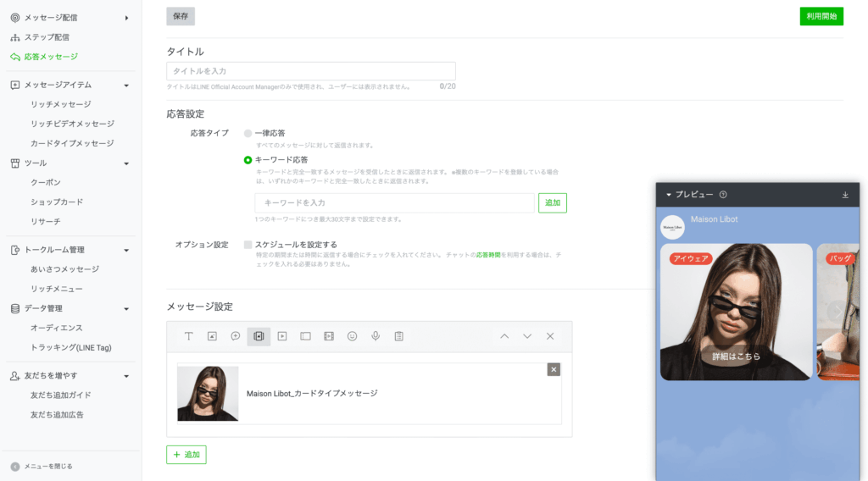Screen dimensions: 868x481
Task: Click the タイトルを入力 text field
Action: 311,71
